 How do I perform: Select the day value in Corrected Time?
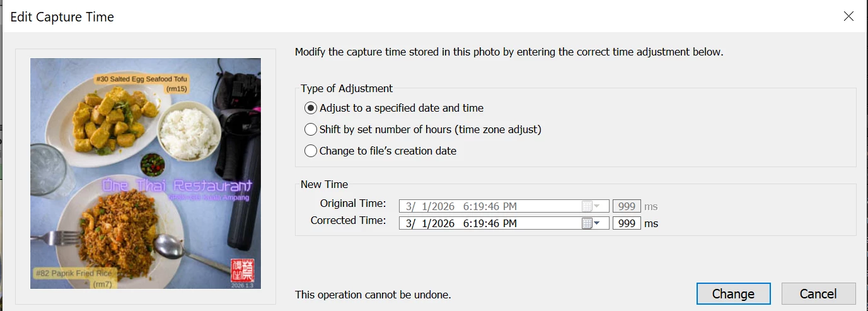[x=424, y=223]
